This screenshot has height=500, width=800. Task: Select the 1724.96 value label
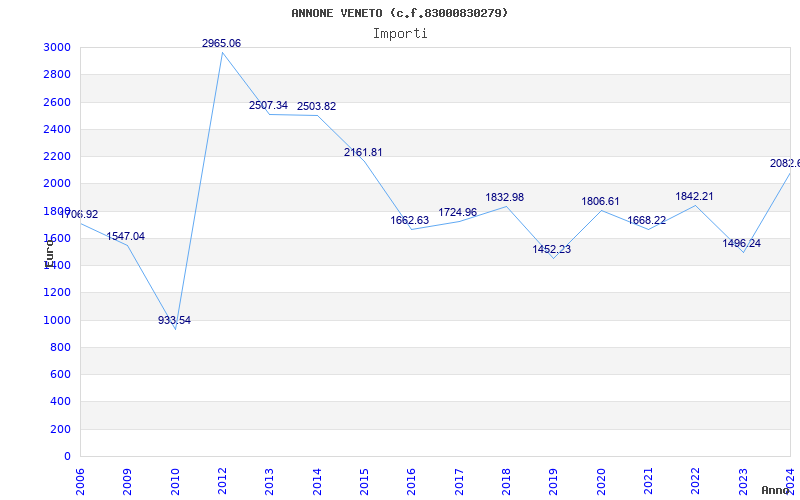pos(458,212)
